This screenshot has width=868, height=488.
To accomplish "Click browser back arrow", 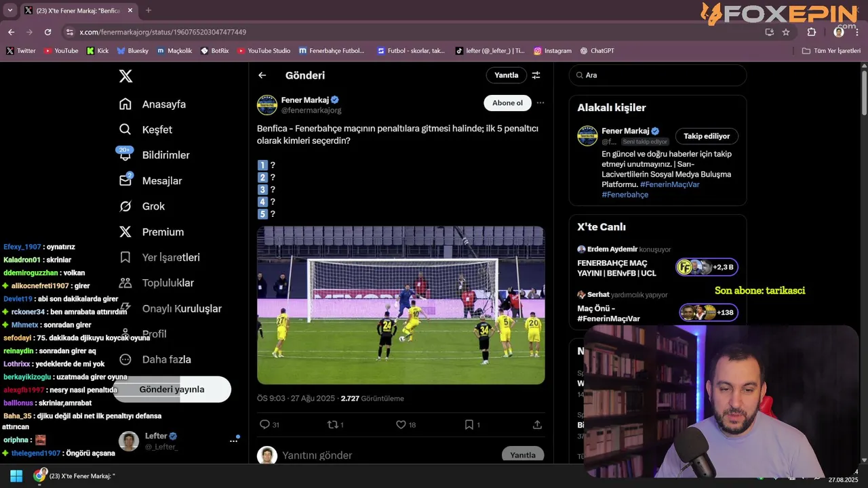I will (x=11, y=32).
